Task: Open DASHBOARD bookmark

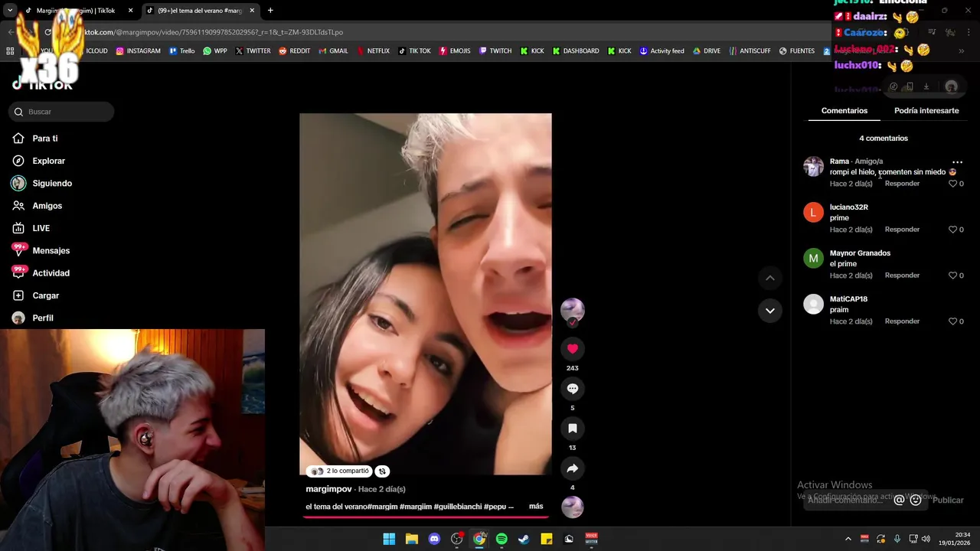Action: point(576,51)
